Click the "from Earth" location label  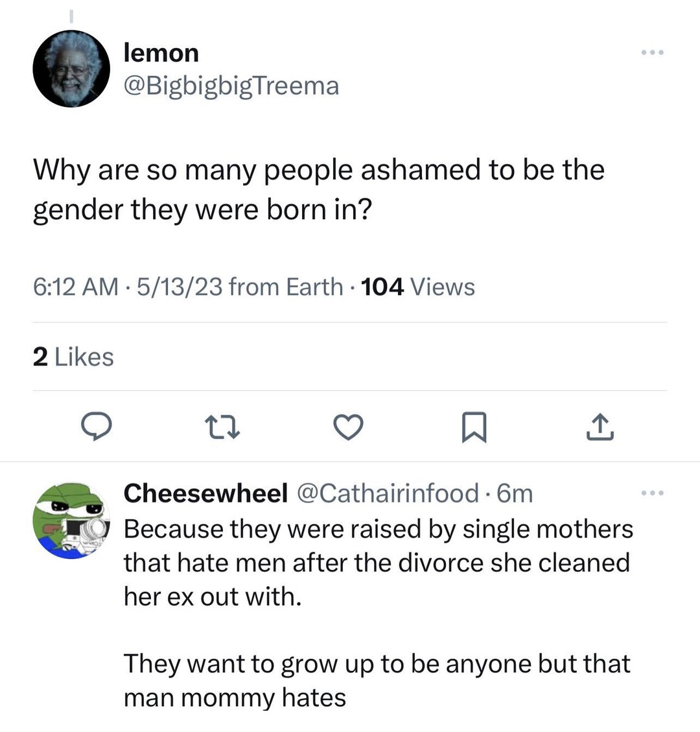click(x=286, y=287)
